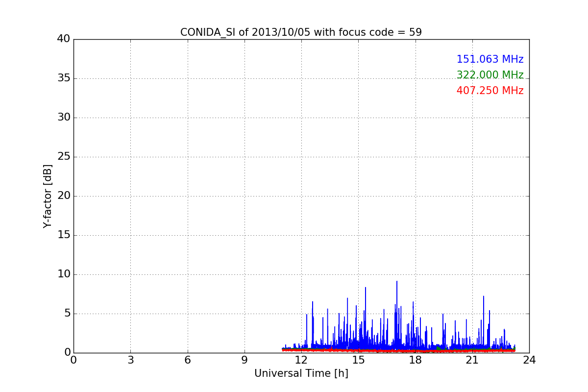Click the Universal Time [h] axis label
588x392 pixels.
[301, 373]
